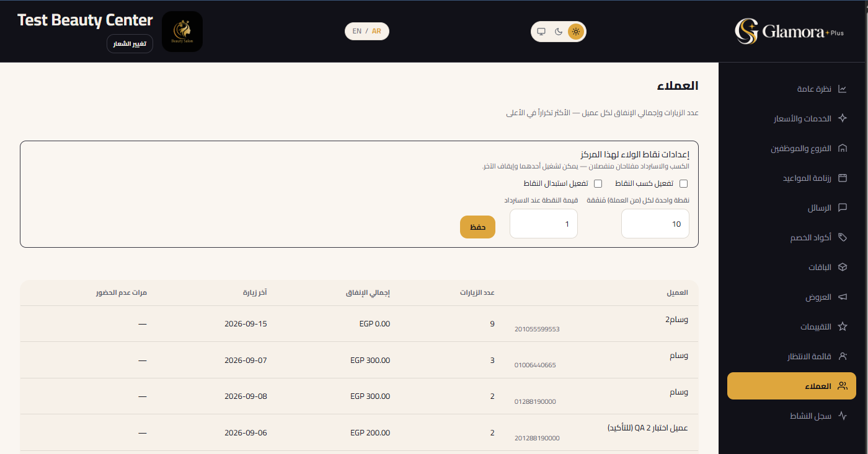Click phone number 01288190000
This screenshot has height=454, width=868.
coord(535,402)
